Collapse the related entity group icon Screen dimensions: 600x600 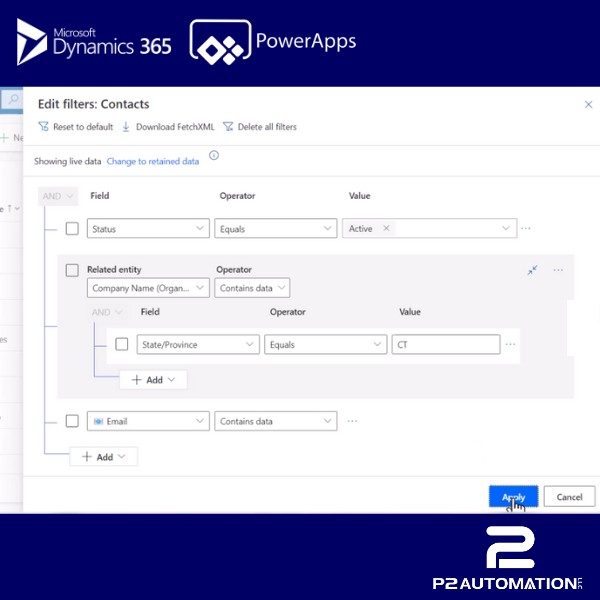tap(532, 270)
